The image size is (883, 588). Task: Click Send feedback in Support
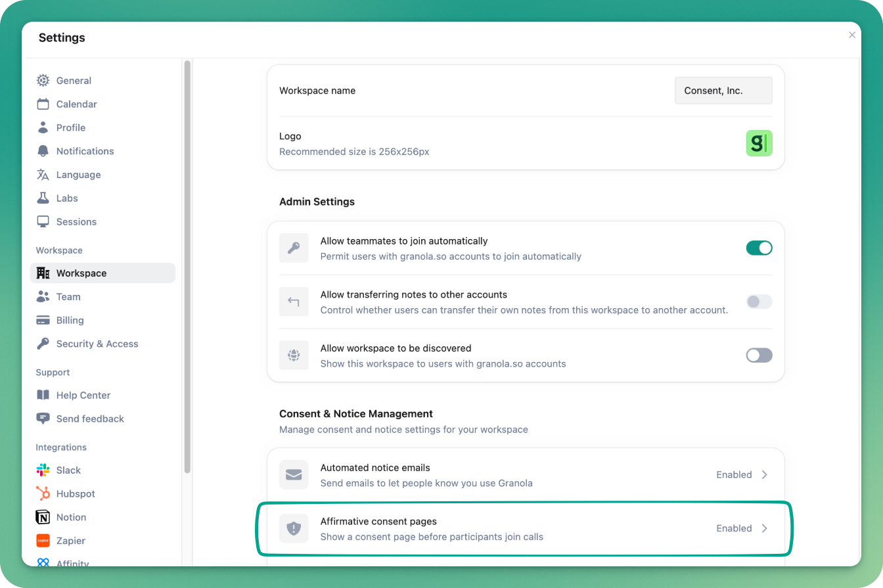click(x=90, y=419)
